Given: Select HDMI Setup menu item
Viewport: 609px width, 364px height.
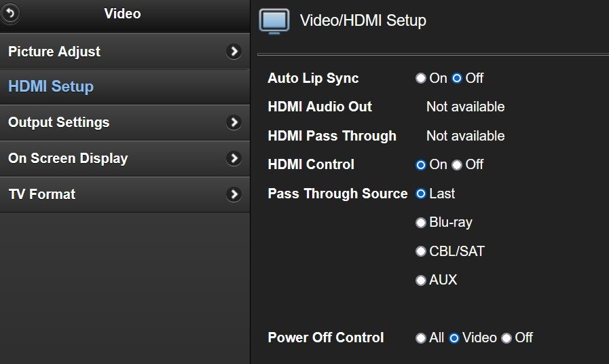Looking at the screenshot, I should click(125, 87).
